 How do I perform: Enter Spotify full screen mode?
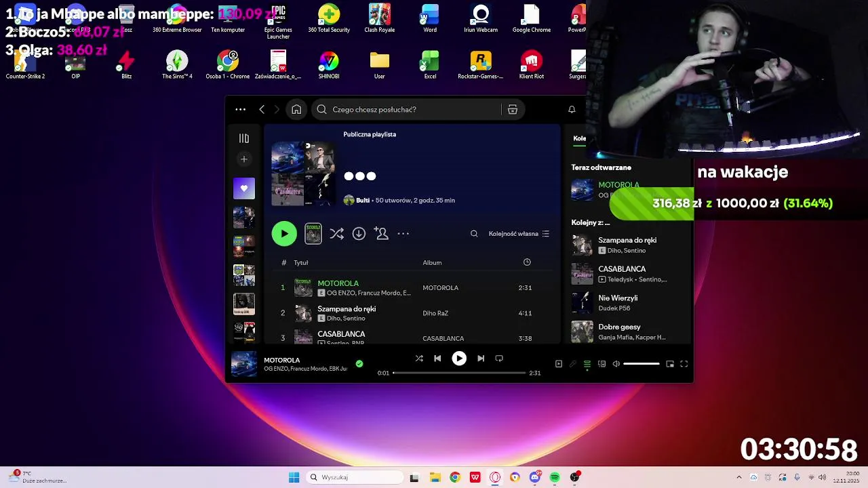click(684, 364)
